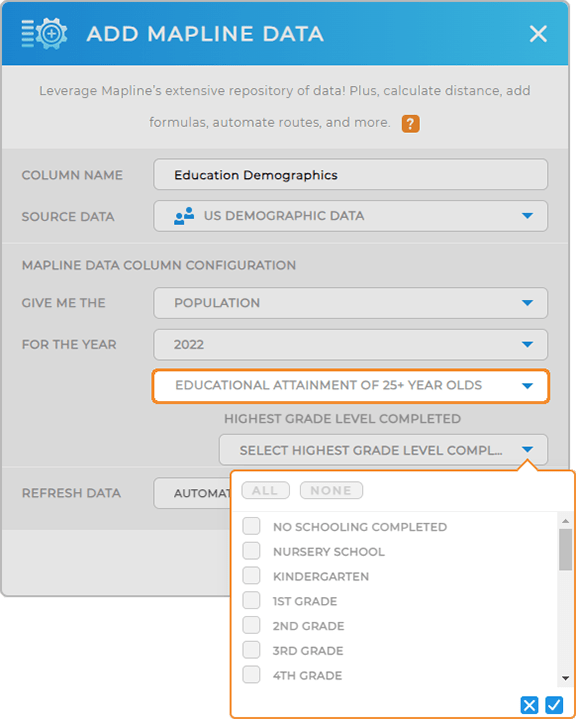Click the 'COLUMN NAME' label
The width and height of the screenshot is (576, 719).
click(72, 175)
